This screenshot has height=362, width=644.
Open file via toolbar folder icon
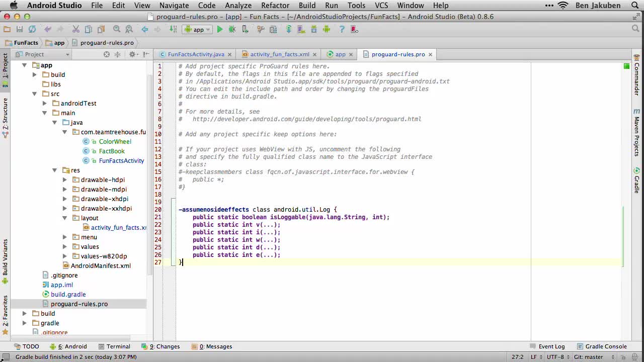coord(7,29)
